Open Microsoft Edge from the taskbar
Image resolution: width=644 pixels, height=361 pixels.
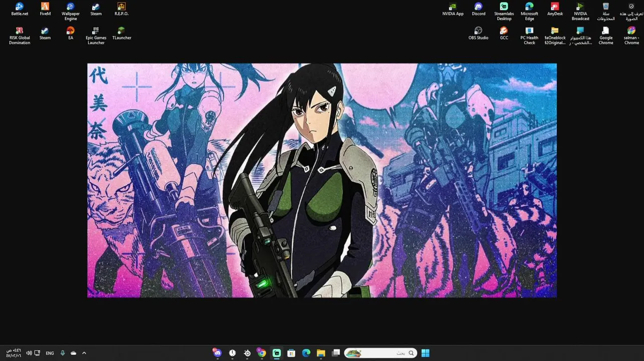point(306,353)
